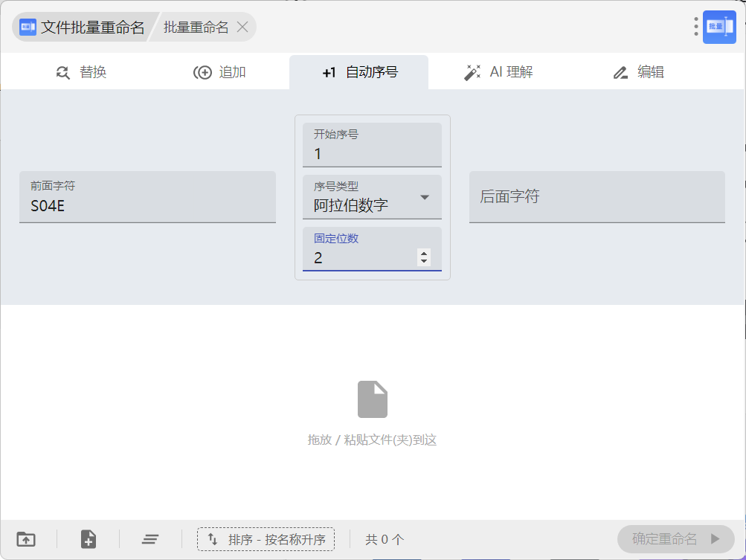Click the file placeholder icon in drop zone
The image size is (746, 560).
(373, 399)
